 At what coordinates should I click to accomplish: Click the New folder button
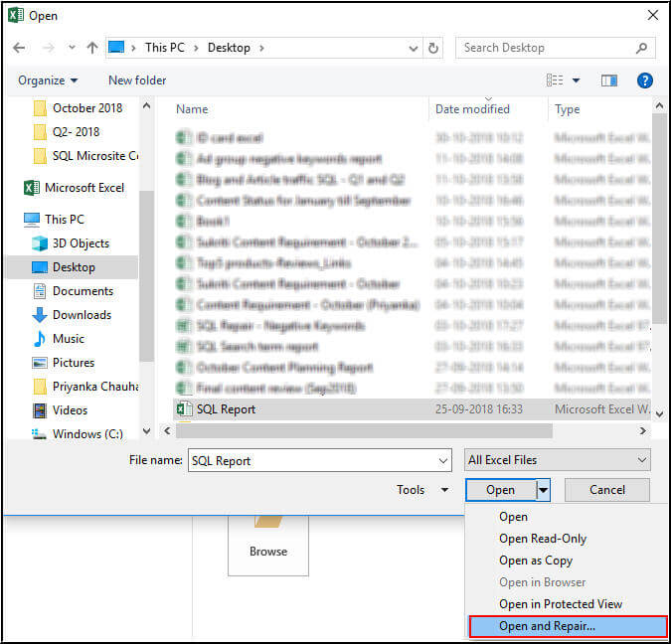pyautogui.click(x=137, y=80)
